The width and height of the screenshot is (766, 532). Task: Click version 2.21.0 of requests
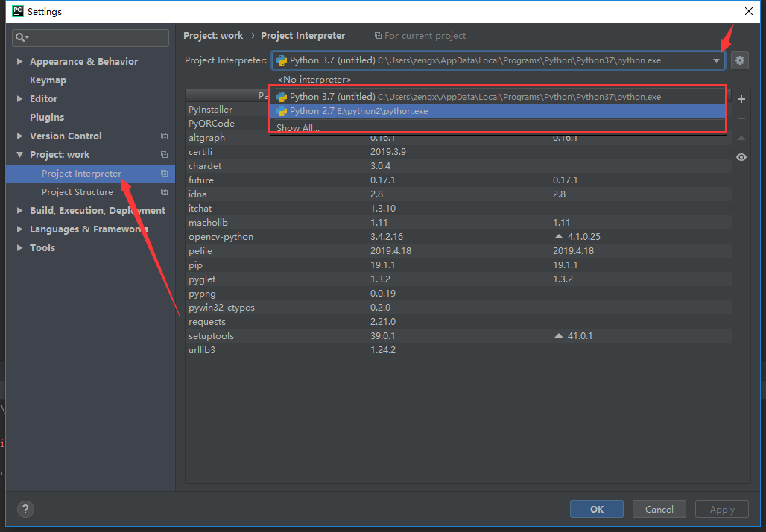coord(383,322)
